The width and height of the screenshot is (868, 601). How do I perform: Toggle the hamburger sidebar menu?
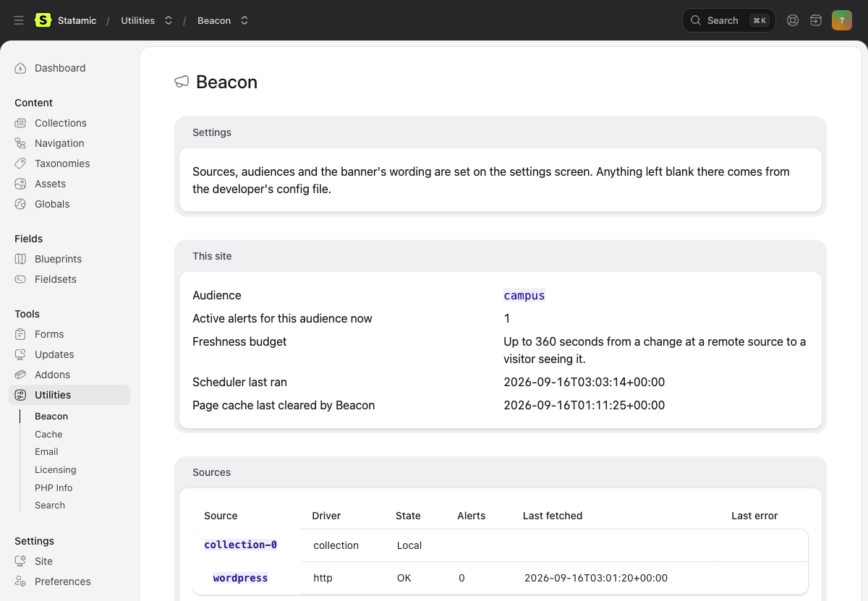[19, 20]
